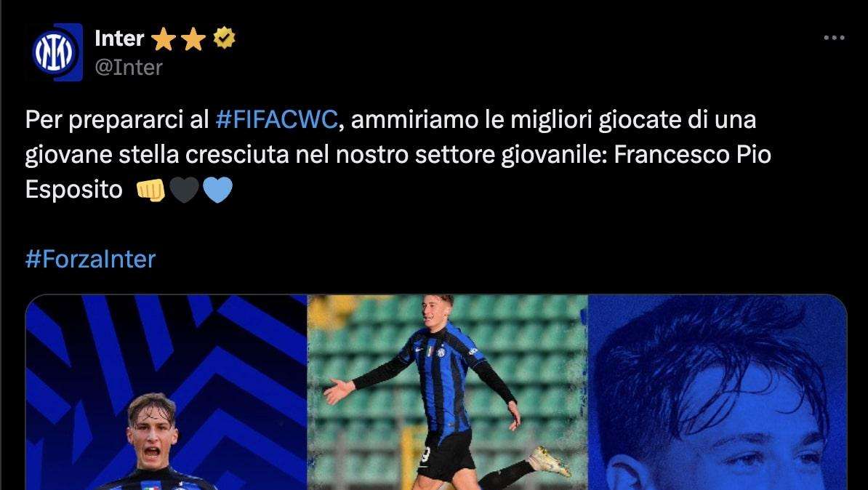Open the #FIFACWC hashtag

coord(276,120)
